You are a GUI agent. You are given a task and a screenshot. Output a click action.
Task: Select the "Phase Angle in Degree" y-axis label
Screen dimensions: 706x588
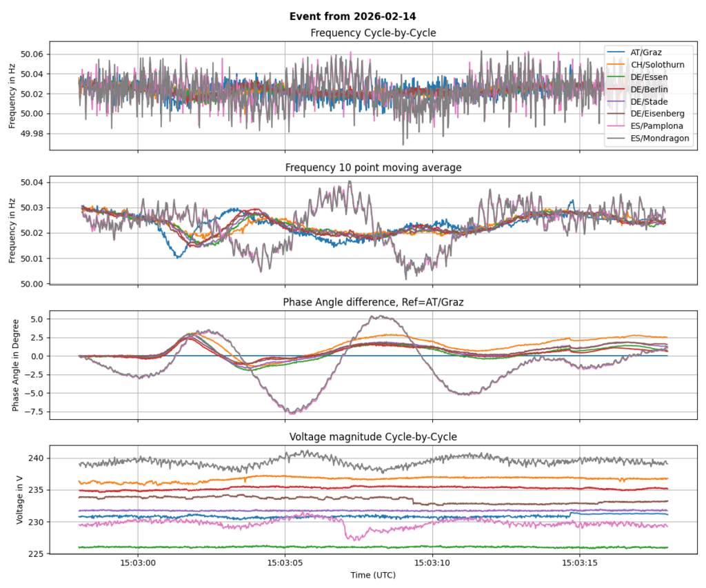[14, 366]
